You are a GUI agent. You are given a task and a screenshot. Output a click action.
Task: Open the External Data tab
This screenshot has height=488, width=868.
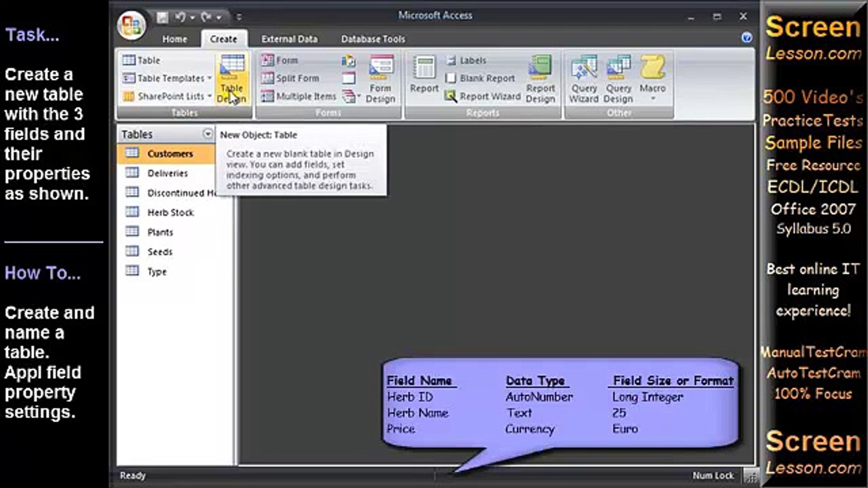tap(289, 39)
